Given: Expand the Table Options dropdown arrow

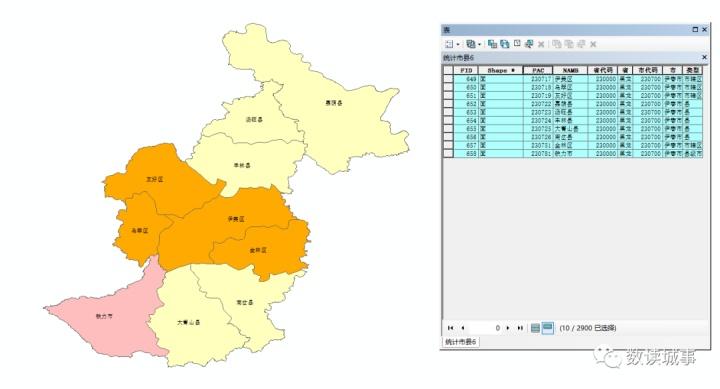Looking at the screenshot, I should pos(458,44).
